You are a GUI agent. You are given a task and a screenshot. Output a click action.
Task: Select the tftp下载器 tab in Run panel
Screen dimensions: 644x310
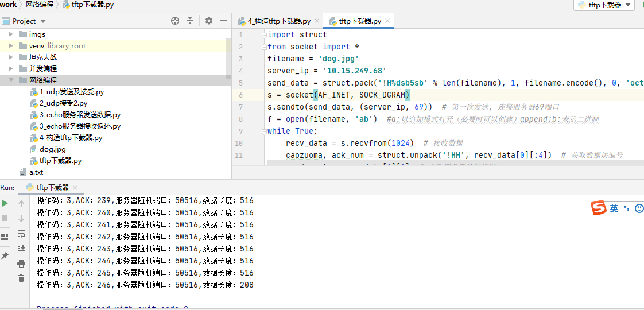pyautogui.click(x=52, y=188)
